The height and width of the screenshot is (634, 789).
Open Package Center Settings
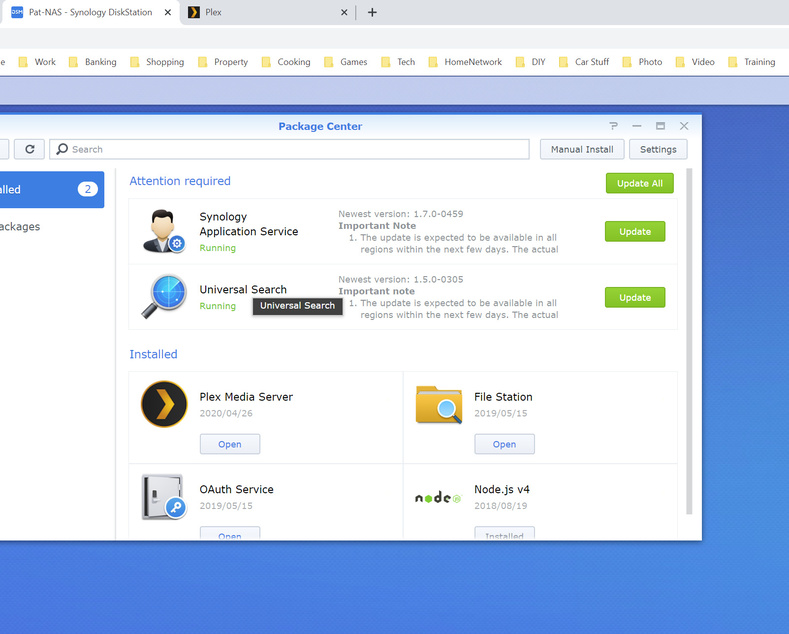658,149
